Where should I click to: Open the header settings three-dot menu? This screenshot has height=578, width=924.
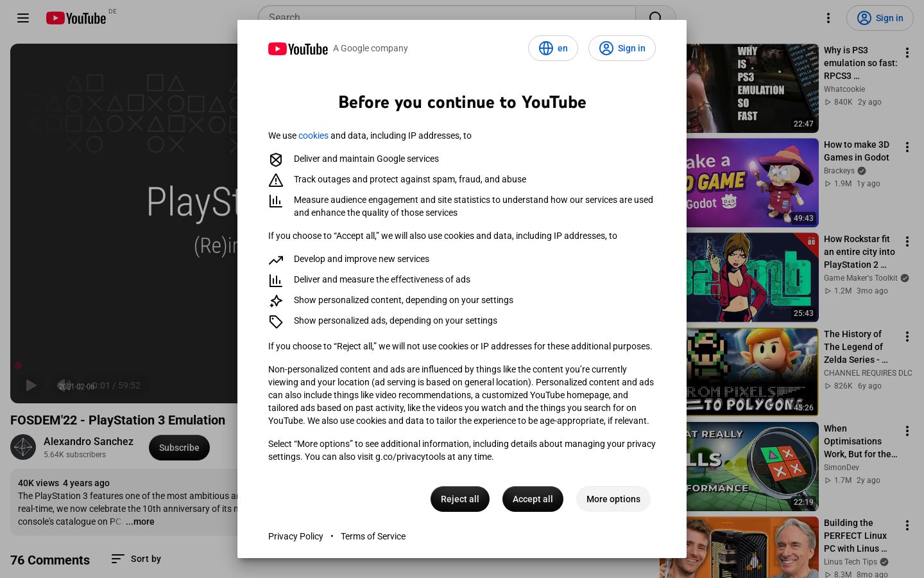[x=828, y=18]
